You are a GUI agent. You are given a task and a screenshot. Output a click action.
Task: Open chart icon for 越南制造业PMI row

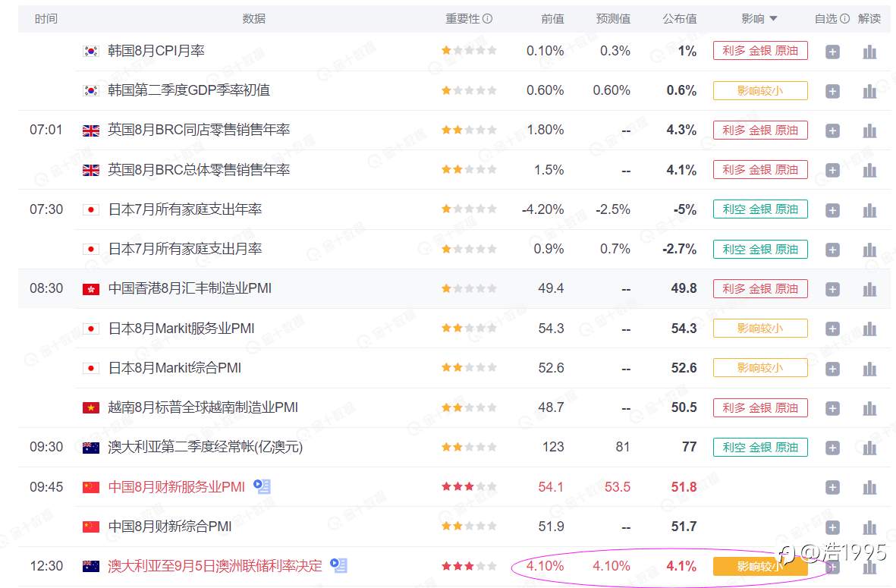(869, 408)
